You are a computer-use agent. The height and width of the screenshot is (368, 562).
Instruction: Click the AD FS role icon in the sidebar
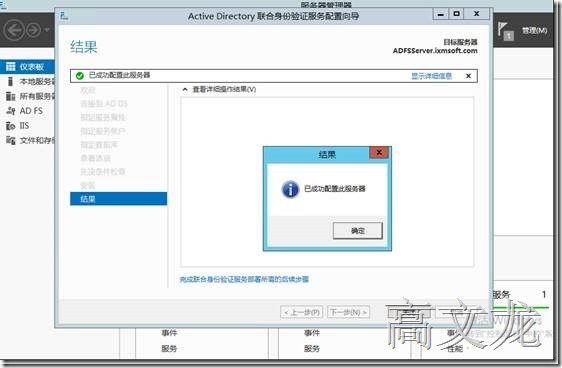click(x=10, y=111)
